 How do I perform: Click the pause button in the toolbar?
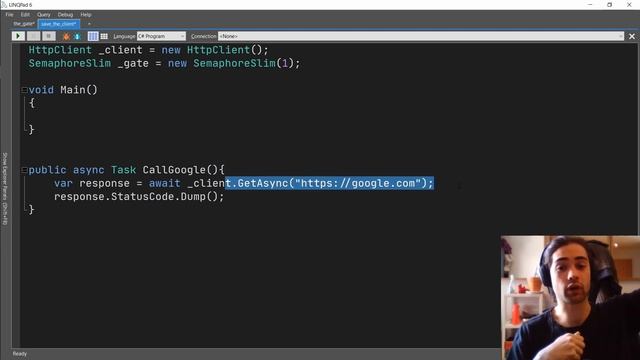tap(33, 36)
